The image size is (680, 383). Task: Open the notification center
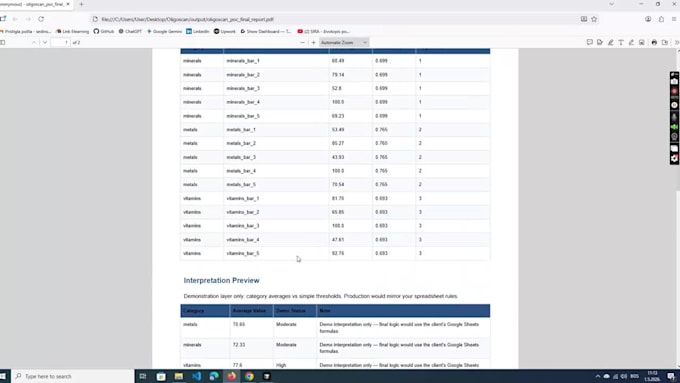(x=671, y=376)
